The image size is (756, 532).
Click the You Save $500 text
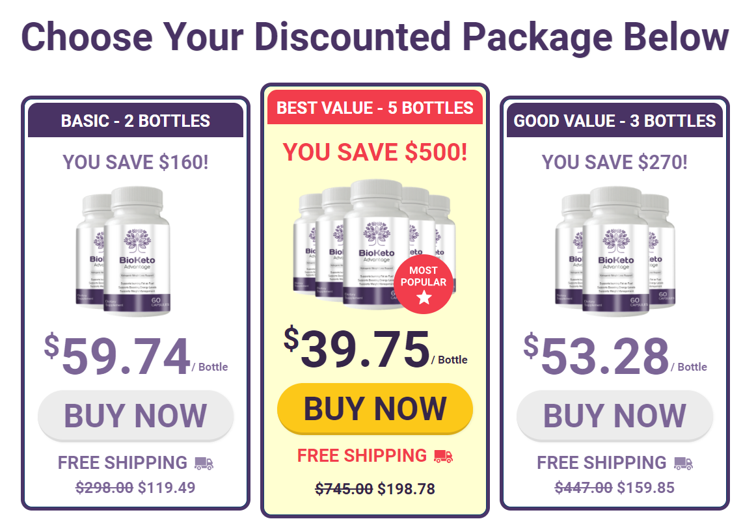(x=375, y=152)
